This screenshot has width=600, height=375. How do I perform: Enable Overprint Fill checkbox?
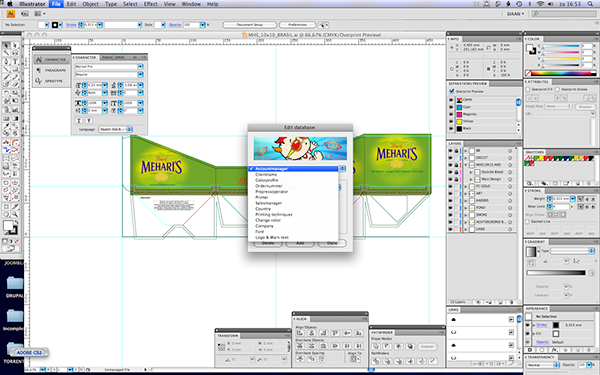[528, 90]
